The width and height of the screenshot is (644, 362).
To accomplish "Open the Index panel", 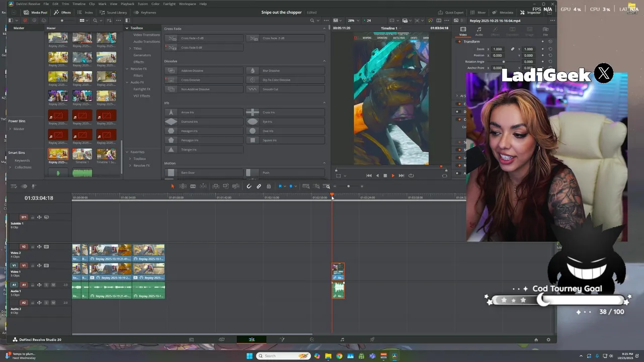I will tap(86, 13).
